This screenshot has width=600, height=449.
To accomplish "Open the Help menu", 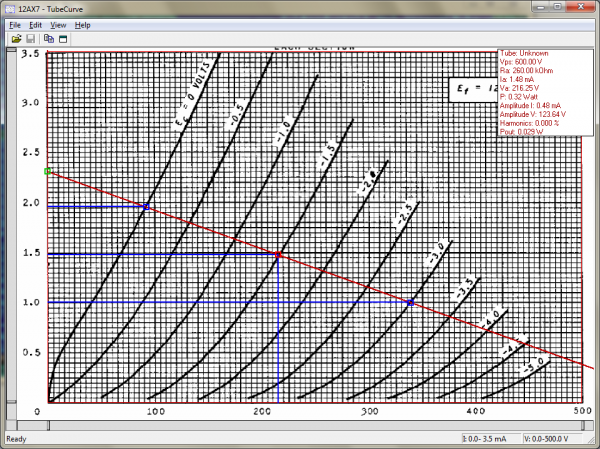I will (x=82, y=24).
